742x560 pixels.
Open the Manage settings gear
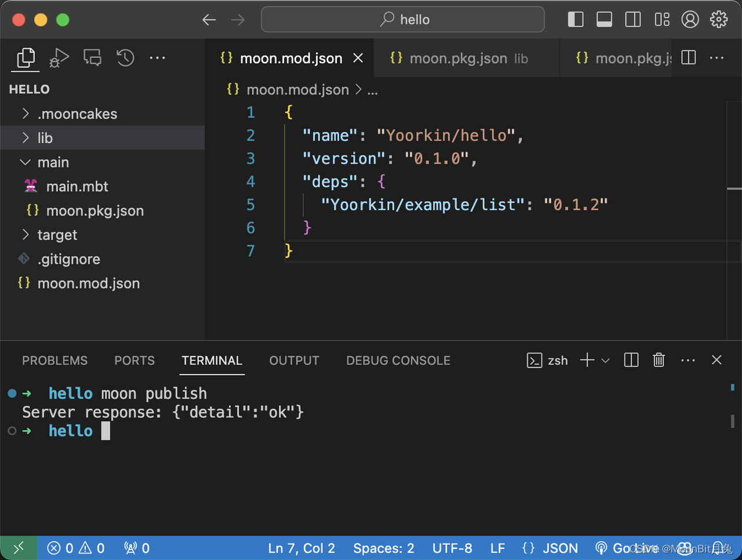point(719,20)
